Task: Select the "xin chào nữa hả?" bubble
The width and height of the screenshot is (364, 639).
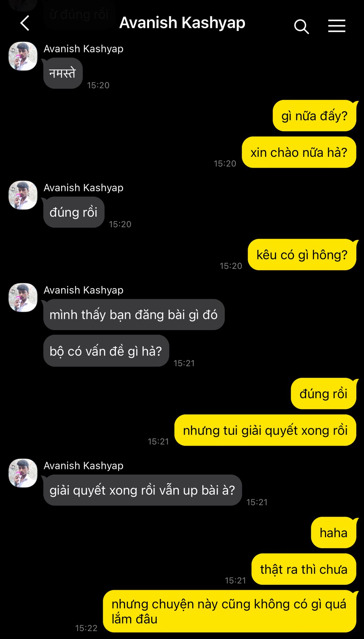Action: (299, 152)
